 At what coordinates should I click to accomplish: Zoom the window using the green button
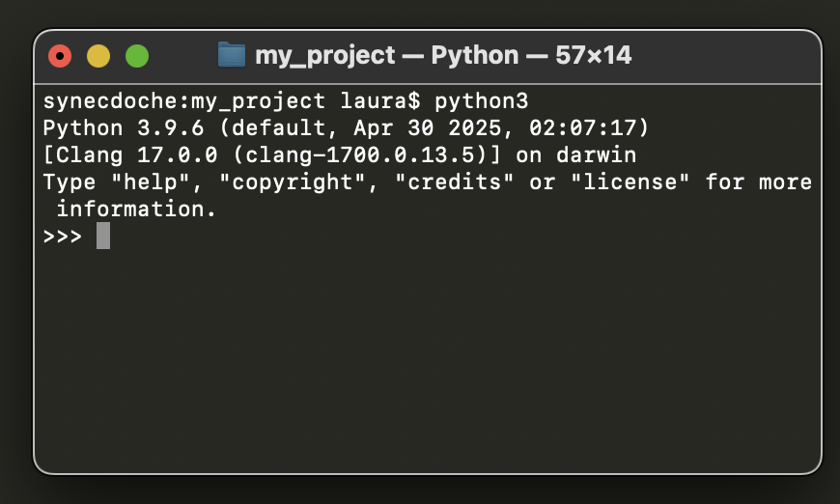coord(137,56)
